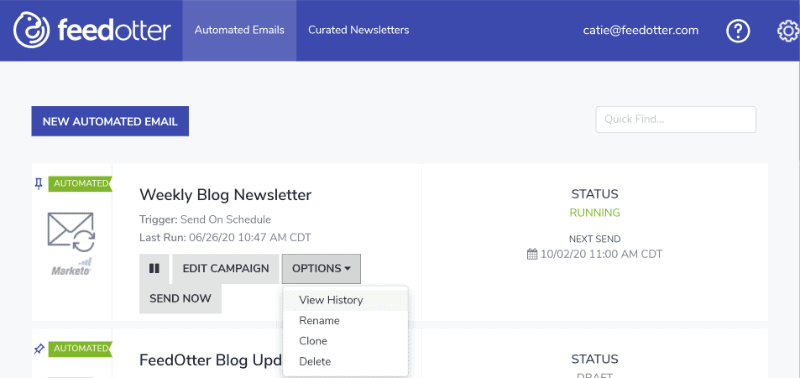Click the next send date 10/02/20 11:00 AM CDT
Image resolution: width=800 pixels, height=378 pixels.
tap(602, 254)
